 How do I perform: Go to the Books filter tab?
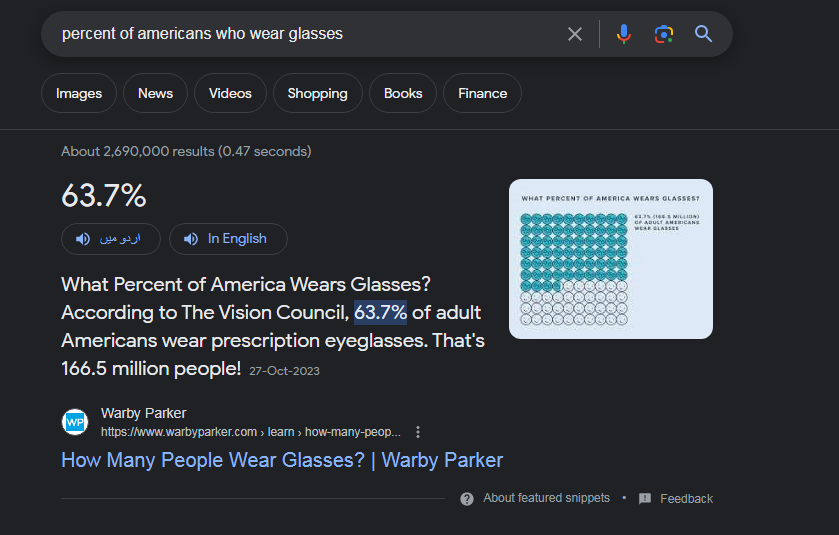(x=403, y=93)
